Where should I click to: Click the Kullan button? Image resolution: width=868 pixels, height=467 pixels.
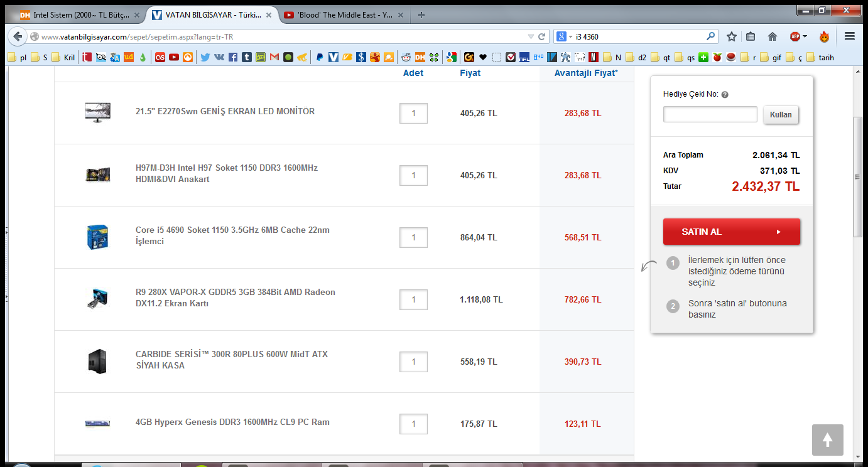pos(781,115)
